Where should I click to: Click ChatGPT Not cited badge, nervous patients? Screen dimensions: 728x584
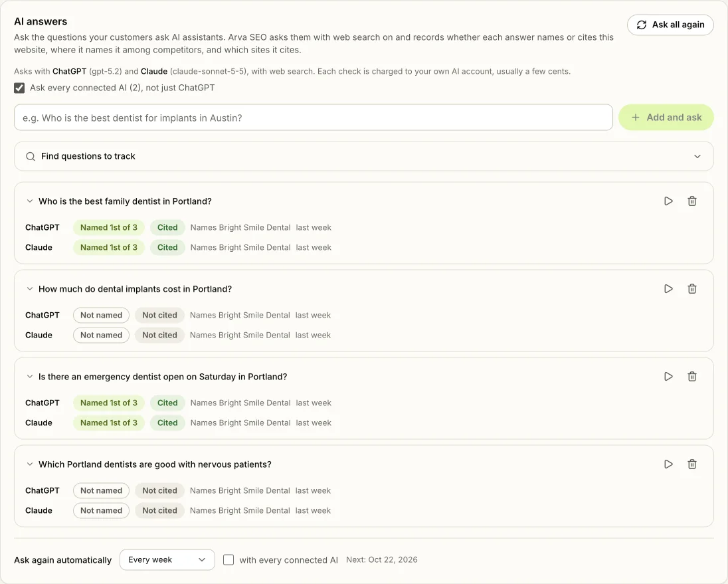159,491
